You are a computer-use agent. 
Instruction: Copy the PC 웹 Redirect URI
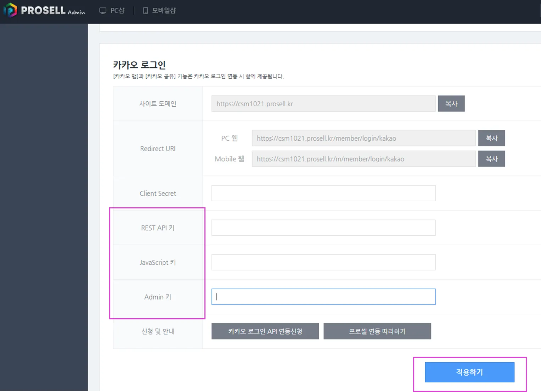491,138
